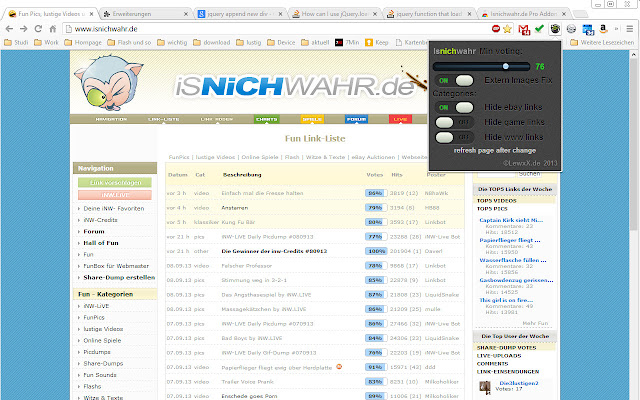Open Share-Dump erstellen navigation link
This screenshot has width=640, height=400.
click(x=119, y=278)
